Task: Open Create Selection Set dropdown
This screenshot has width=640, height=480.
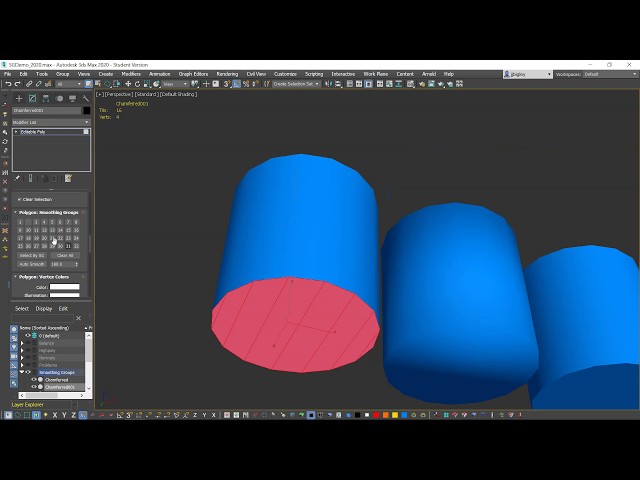Action: coord(296,84)
